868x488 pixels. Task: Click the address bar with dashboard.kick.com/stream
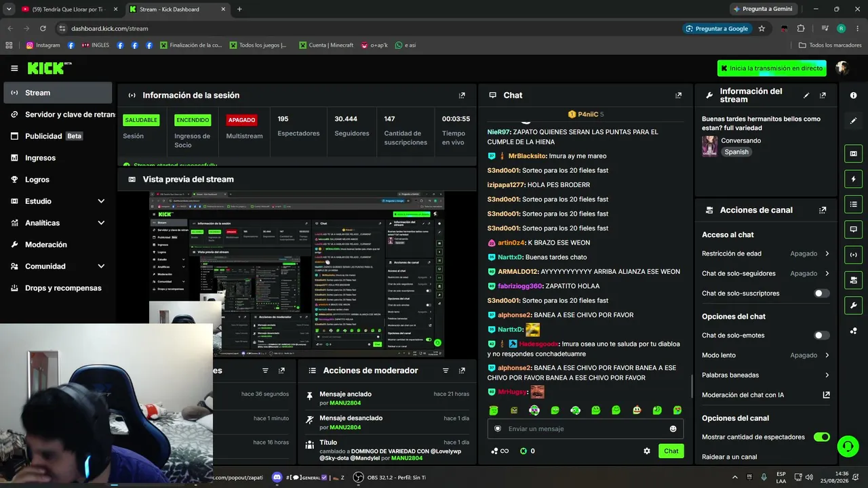pos(366,28)
